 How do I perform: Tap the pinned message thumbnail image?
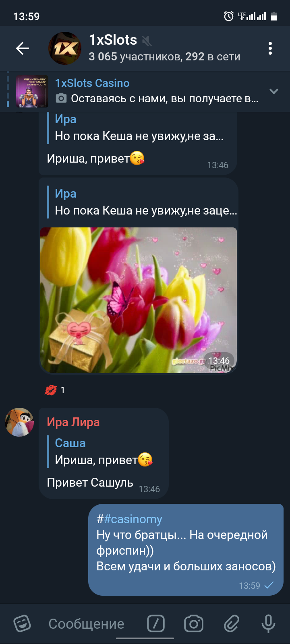point(32,91)
